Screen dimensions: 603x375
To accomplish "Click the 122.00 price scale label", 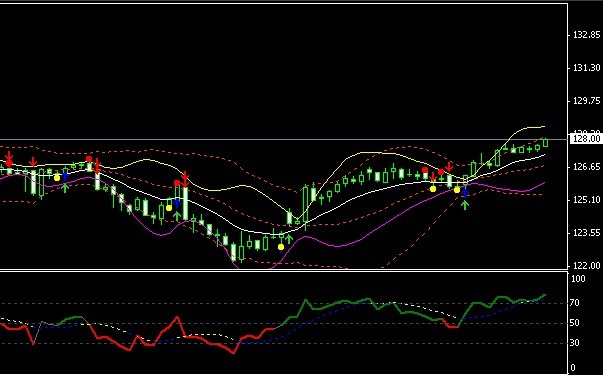I will tap(586, 266).
